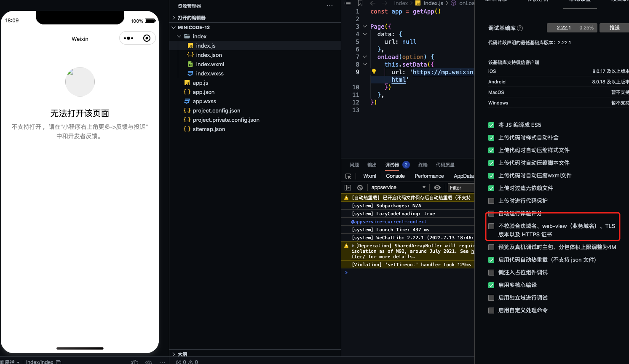Enable 启用自定义处理命令 checkbox
This screenshot has height=364, width=629.
[x=491, y=310]
